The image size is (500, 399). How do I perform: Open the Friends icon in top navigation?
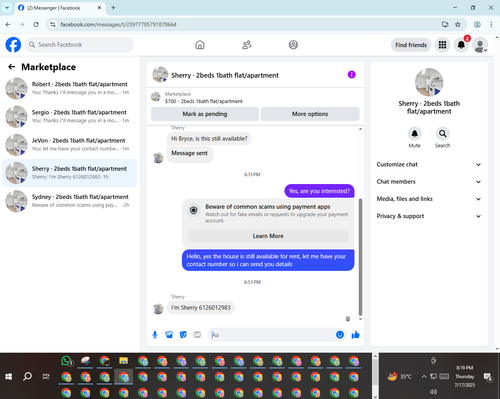[247, 45]
